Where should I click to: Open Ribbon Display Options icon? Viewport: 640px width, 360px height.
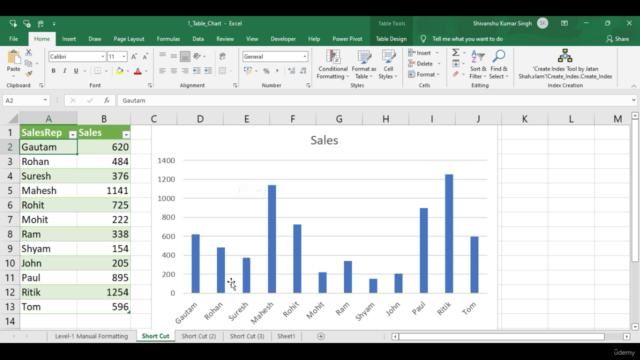click(x=564, y=23)
